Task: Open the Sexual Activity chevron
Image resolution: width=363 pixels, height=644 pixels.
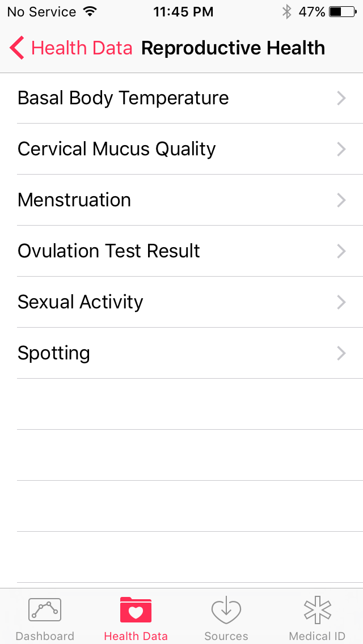Action: 341,302
